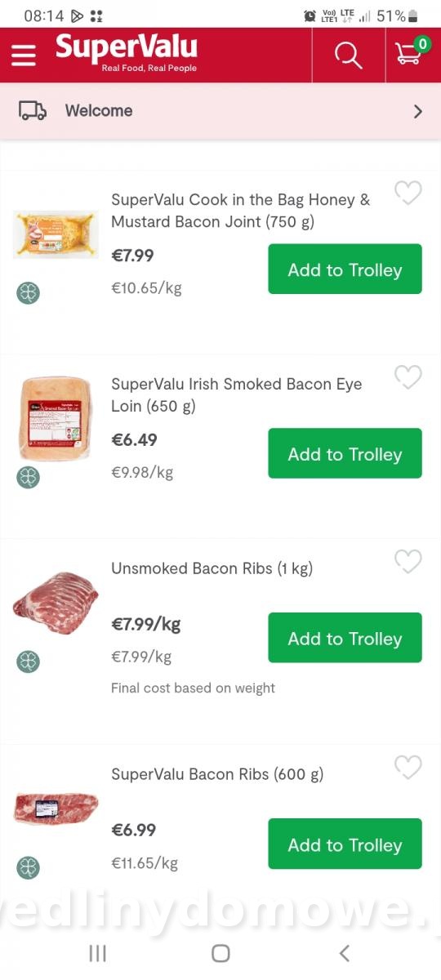
Task: Add Smoked Bacon Eye Loin to trolley
Action: pos(345,454)
